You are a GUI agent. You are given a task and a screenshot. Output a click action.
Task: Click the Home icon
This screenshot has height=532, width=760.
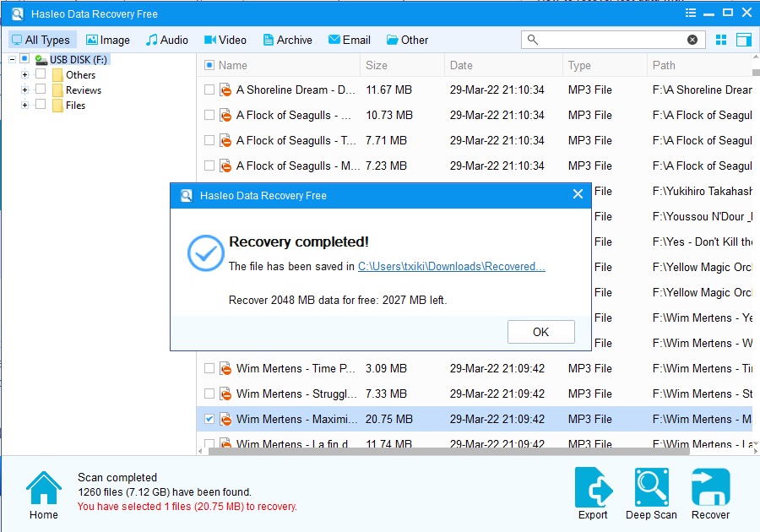point(44,488)
